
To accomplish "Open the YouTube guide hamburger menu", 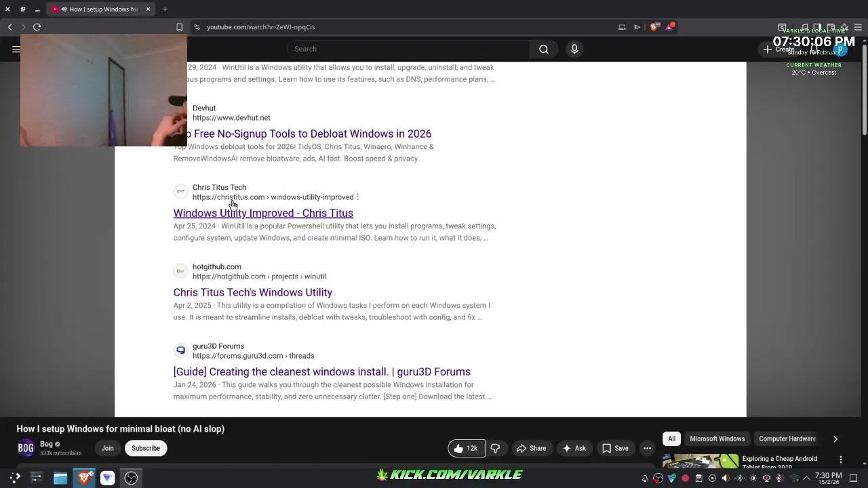I will click(x=16, y=49).
